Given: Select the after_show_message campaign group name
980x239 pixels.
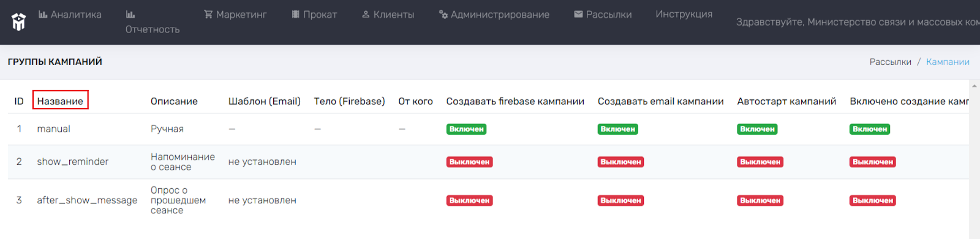Looking at the screenshot, I should pos(87,200).
